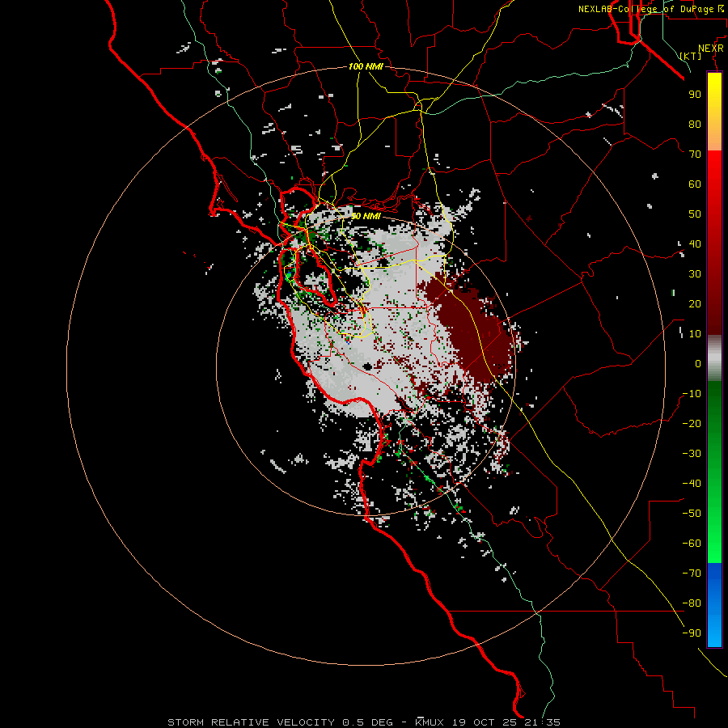Select the 40 value on velocity scale
Image resolution: width=728 pixels, height=728 pixels.
tap(695, 244)
